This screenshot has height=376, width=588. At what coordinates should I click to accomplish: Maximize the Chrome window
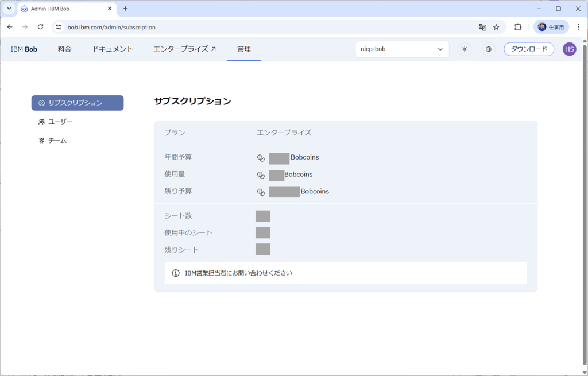(x=558, y=9)
